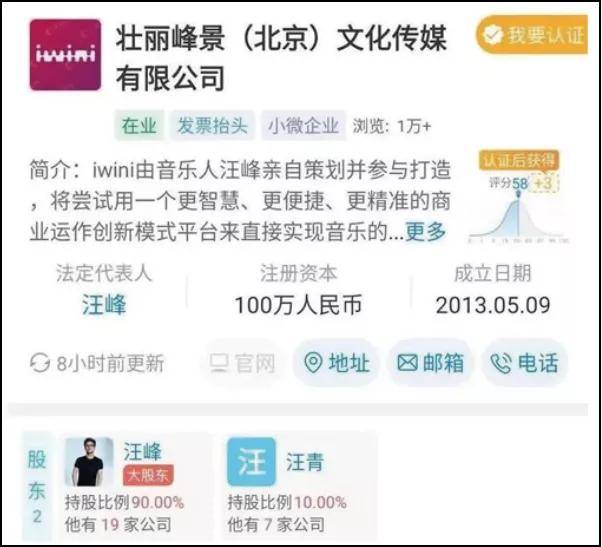Tap the 电话 phone icon
The image size is (602, 547).
click(x=500, y=363)
